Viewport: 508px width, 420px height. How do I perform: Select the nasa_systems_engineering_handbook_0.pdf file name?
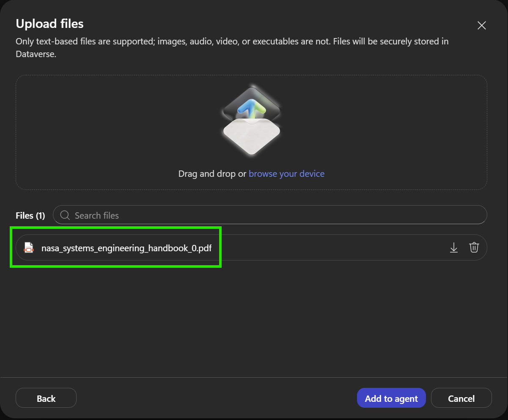click(x=126, y=248)
